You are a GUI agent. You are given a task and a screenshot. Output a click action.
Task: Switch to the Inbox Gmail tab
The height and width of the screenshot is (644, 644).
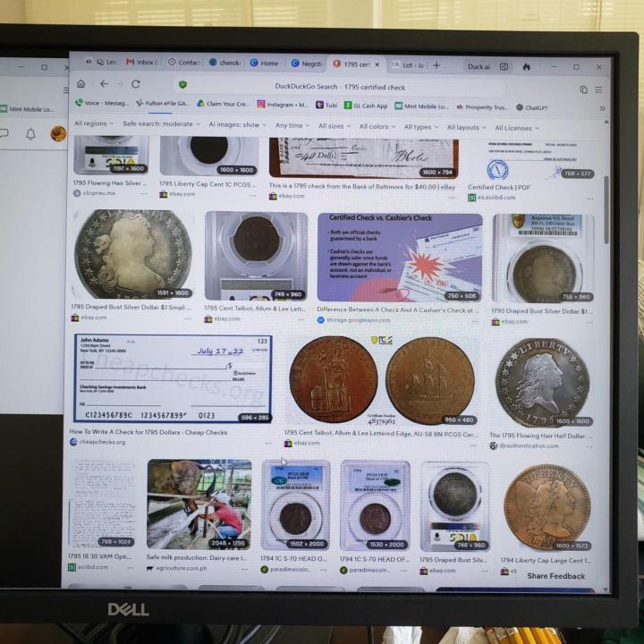141,62
